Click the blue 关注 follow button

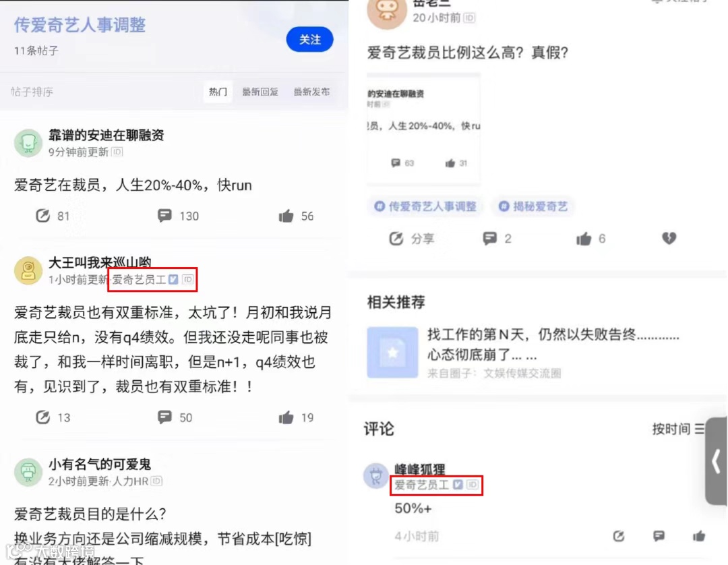309,40
